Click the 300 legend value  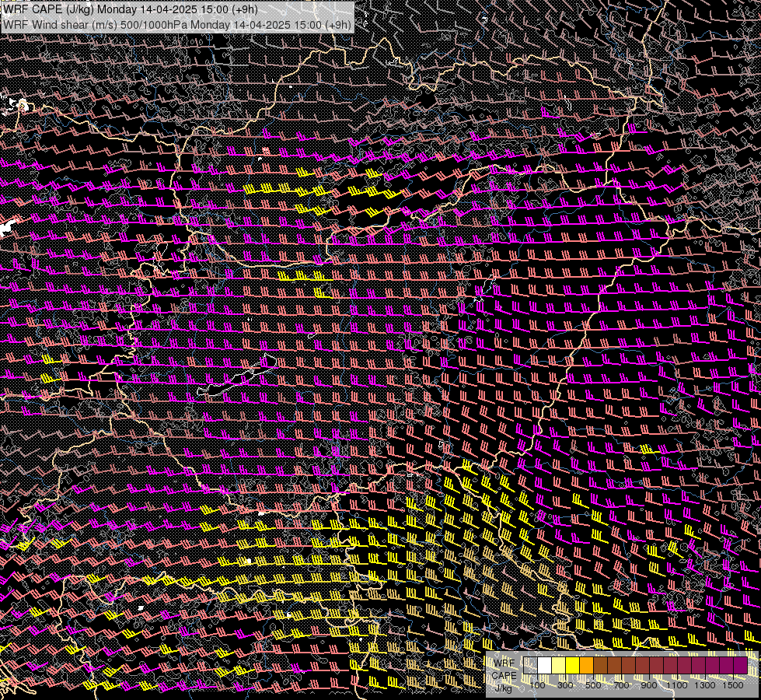565,685
